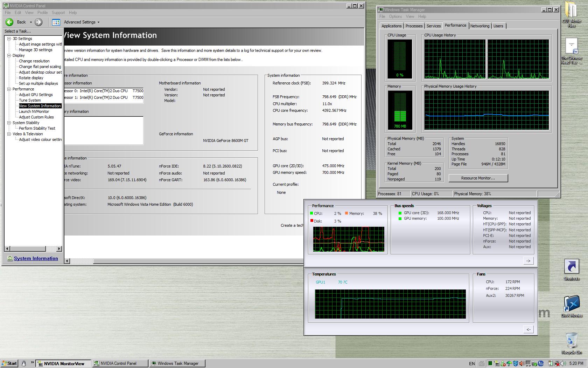Open the Advanced Settings dropdown arrow

click(98, 22)
